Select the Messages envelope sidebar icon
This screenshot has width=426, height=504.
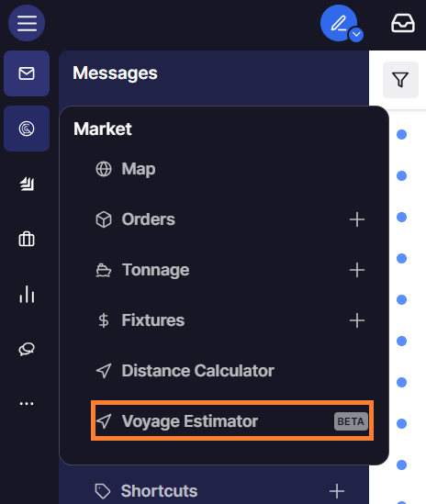click(27, 73)
